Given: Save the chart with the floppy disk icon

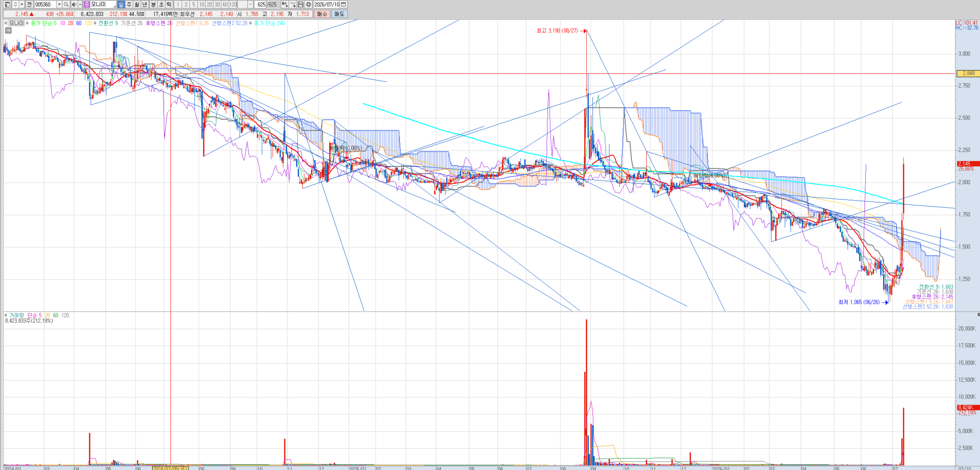Looking at the screenshot, I should pyautogui.click(x=301, y=5).
